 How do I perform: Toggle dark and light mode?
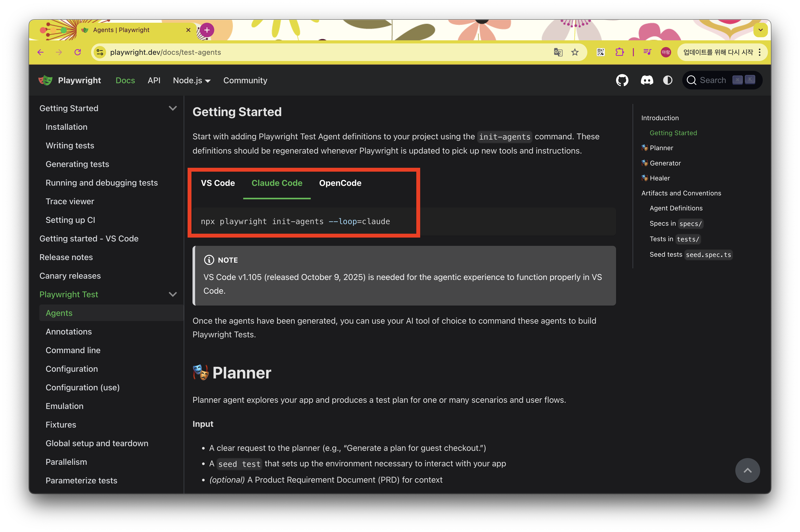pos(668,80)
